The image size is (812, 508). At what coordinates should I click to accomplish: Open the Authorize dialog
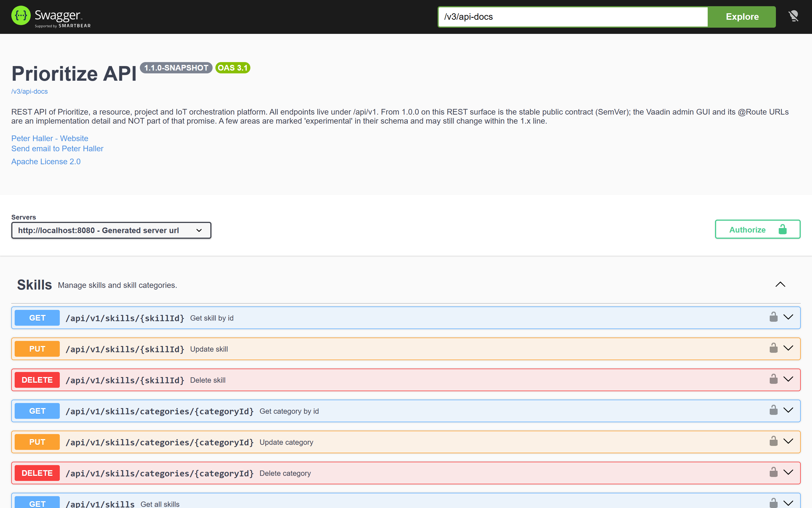tap(758, 229)
